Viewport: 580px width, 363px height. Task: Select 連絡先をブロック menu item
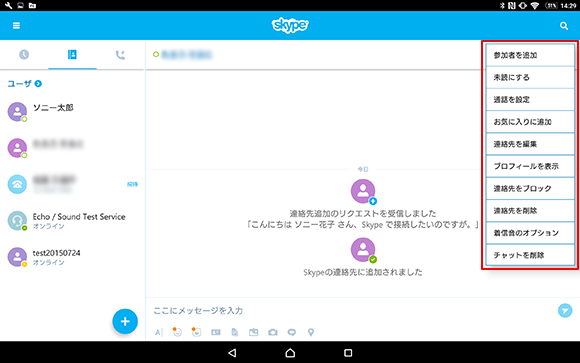coord(530,188)
